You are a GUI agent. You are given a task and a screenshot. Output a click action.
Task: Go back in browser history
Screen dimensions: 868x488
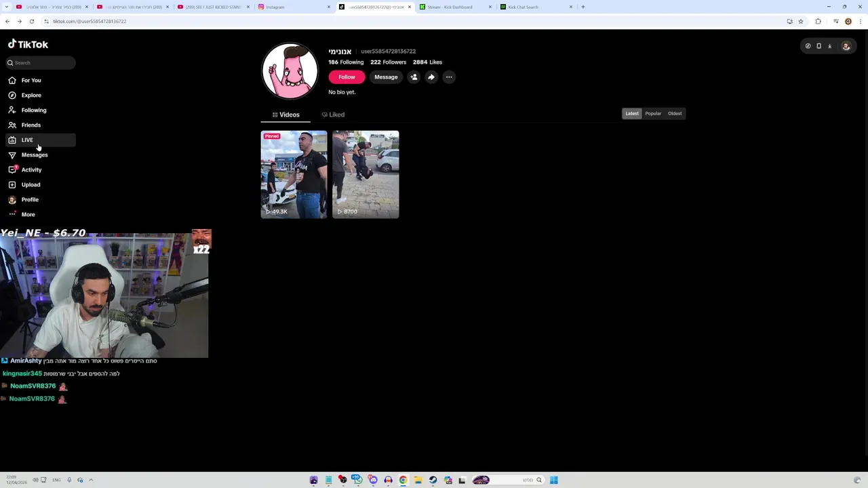(7, 21)
